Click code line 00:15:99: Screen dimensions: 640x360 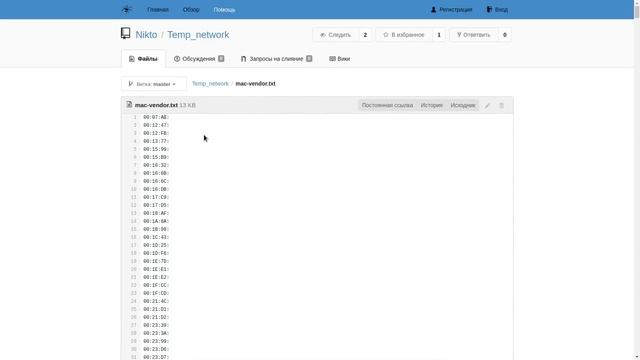click(156, 149)
